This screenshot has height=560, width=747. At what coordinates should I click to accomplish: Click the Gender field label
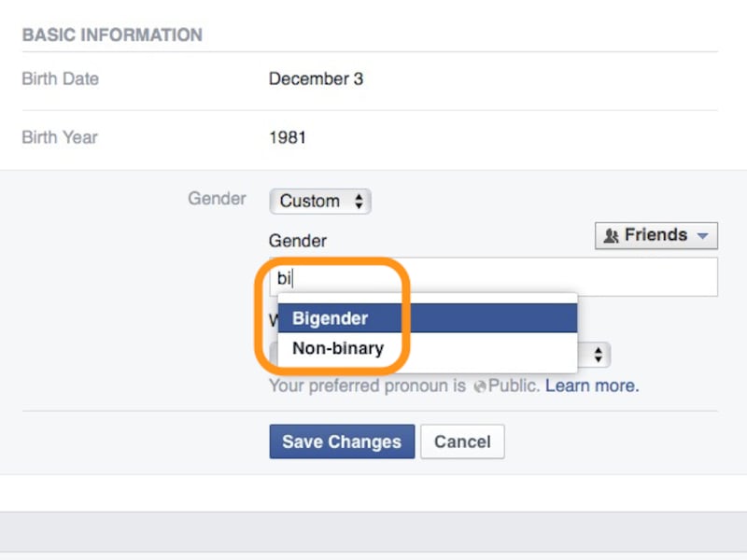click(297, 241)
